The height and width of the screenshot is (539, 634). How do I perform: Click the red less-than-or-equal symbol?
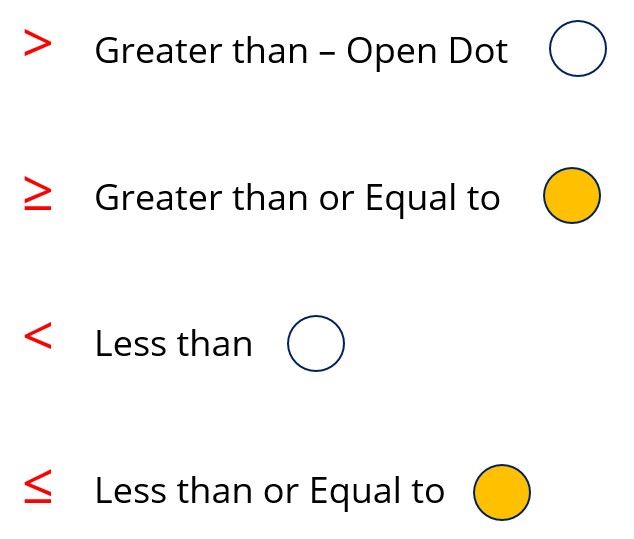(38, 486)
